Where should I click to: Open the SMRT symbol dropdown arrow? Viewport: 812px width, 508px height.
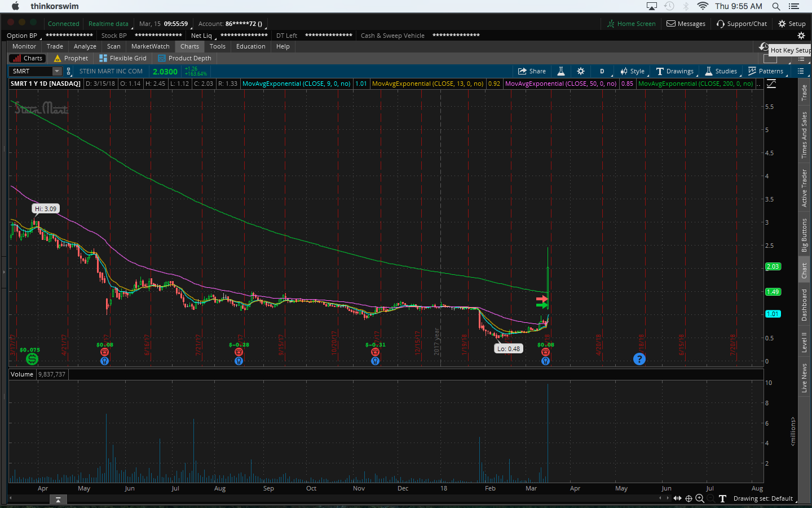[x=56, y=71]
